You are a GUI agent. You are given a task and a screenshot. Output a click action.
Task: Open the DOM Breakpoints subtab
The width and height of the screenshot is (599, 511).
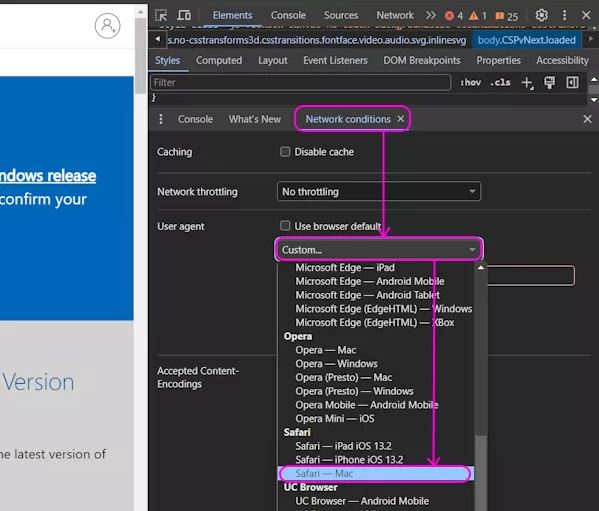click(x=422, y=60)
